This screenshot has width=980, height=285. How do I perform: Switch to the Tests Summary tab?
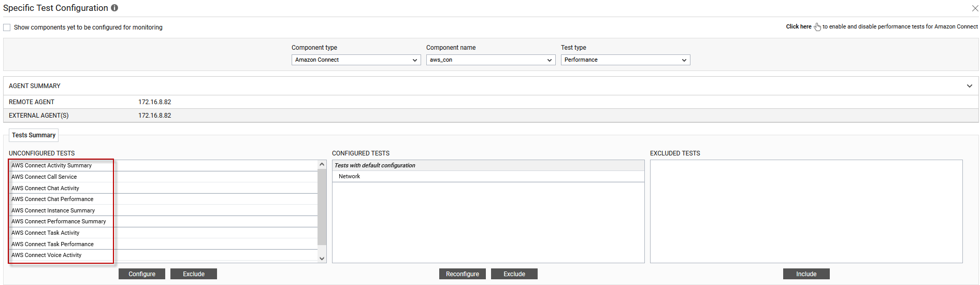point(34,135)
